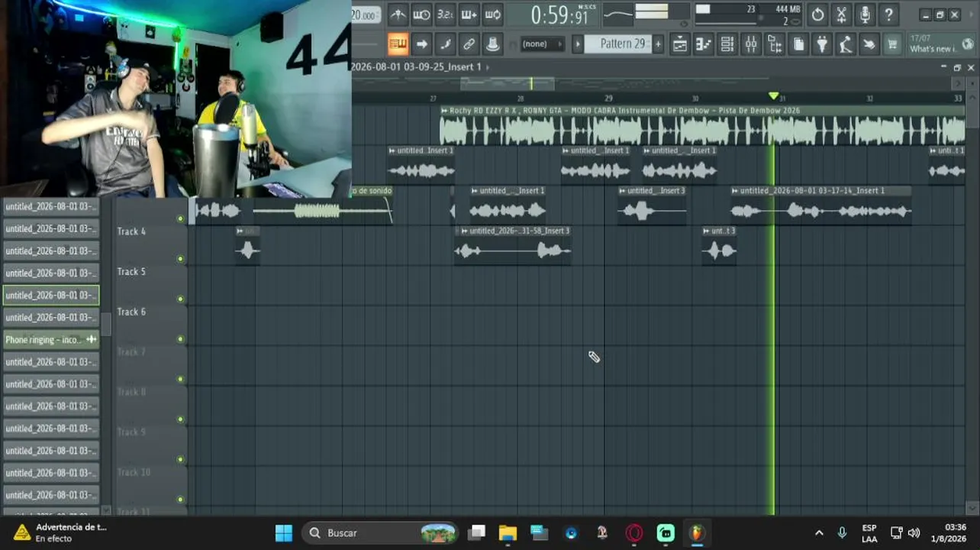Toggle the metronome in the top toolbar

(398, 15)
